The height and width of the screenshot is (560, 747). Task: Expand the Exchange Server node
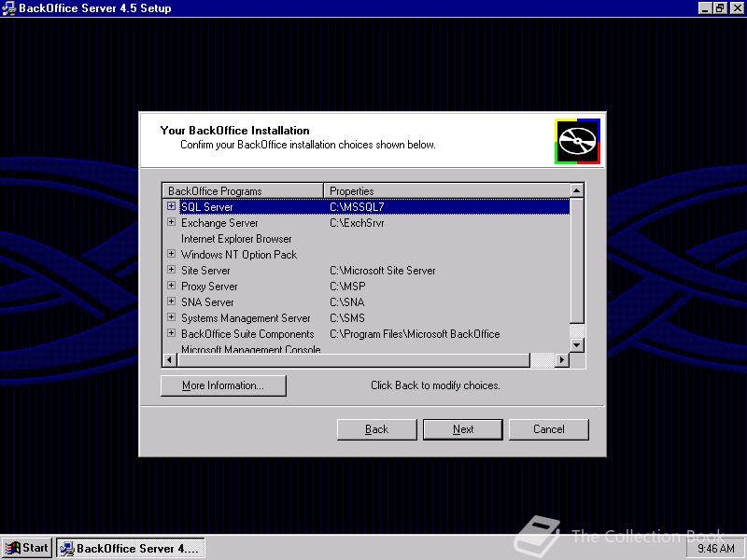pyautogui.click(x=171, y=222)
